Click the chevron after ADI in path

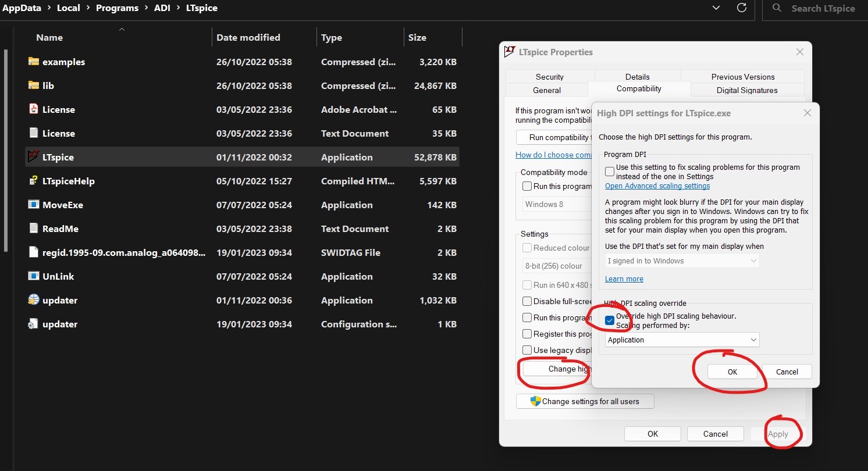click(179, 8)
